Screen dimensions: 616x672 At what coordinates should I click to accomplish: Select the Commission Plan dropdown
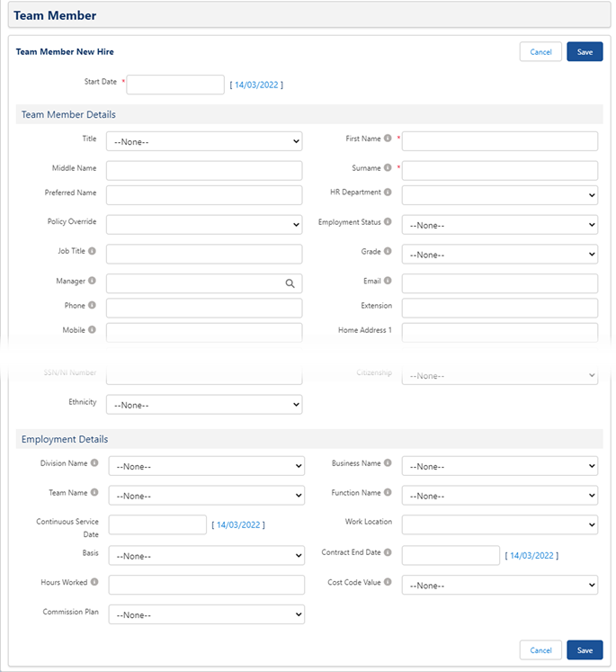click(206, 614)
